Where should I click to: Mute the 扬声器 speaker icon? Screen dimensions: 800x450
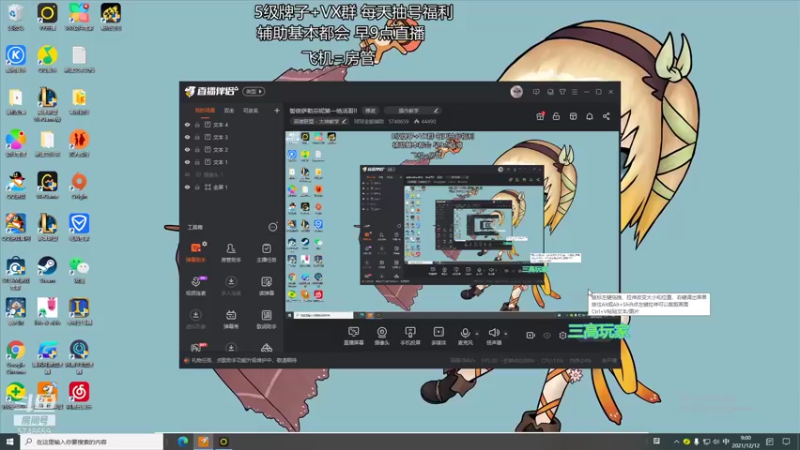click(493, 333)
